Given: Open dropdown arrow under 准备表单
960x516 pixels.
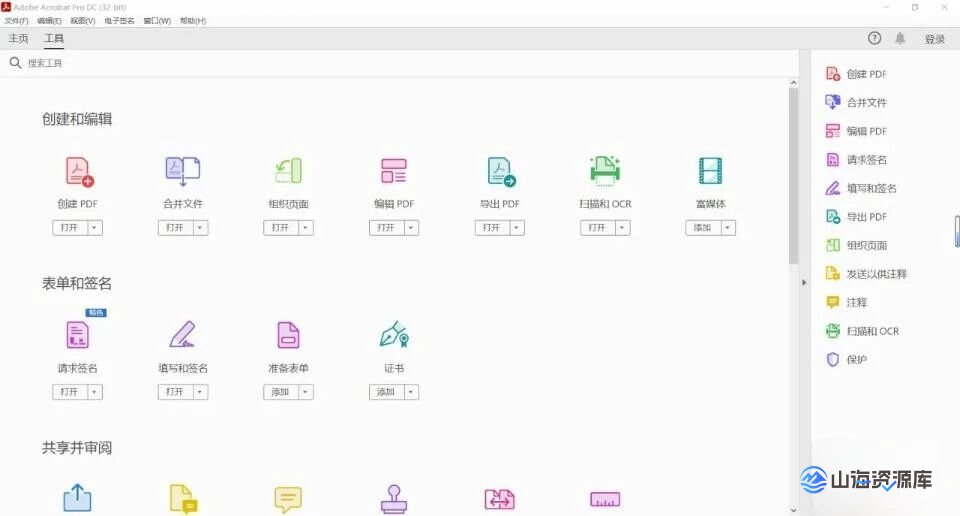Looking at the screenshot, I should (x=306, y=392).
